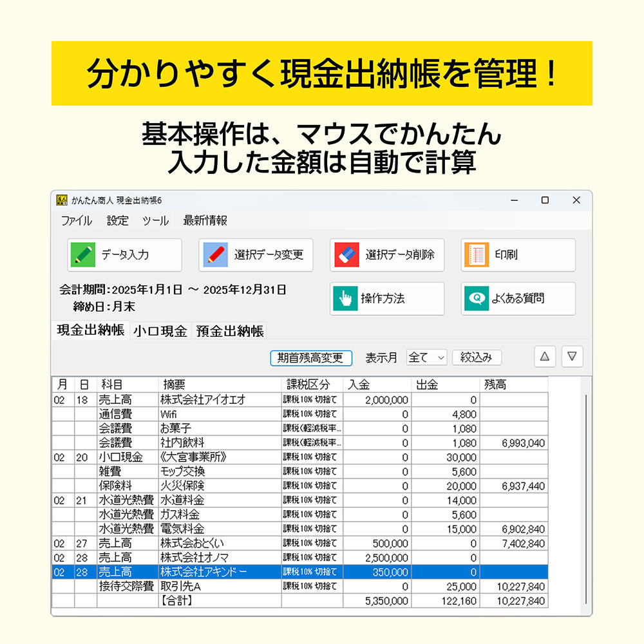
Task: Click the 絞込み button
Action: (x=477, y=357)
